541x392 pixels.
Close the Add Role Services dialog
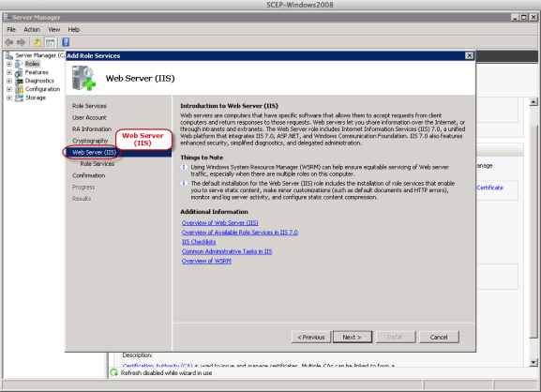(469, 55)
